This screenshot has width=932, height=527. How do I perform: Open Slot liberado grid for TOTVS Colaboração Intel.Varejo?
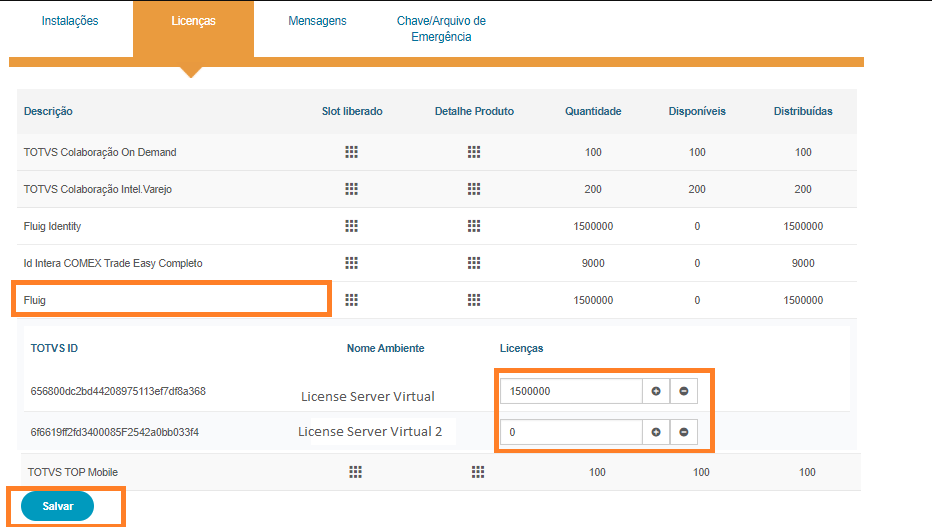coord(351,189)
